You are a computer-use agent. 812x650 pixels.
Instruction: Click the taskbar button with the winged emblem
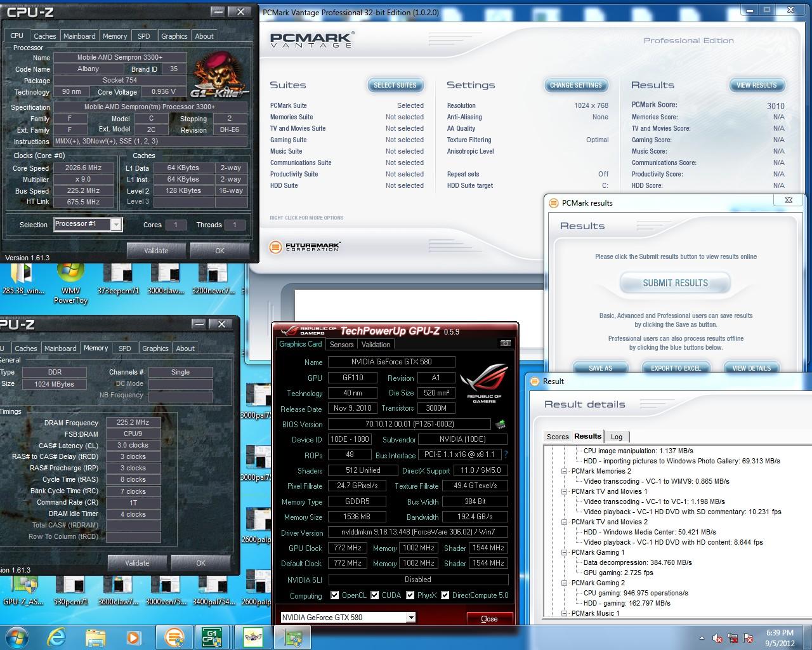[x=253, y=637]
